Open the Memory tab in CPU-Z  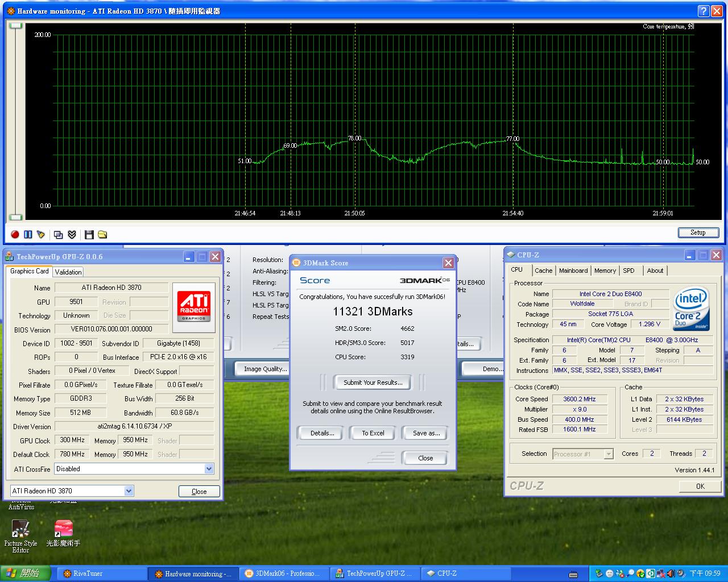click(605, 271)
